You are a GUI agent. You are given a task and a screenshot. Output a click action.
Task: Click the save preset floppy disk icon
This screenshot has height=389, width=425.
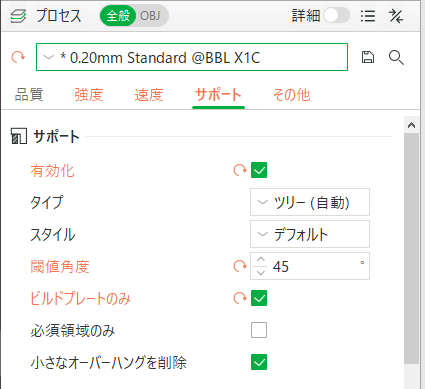point(368,57)
